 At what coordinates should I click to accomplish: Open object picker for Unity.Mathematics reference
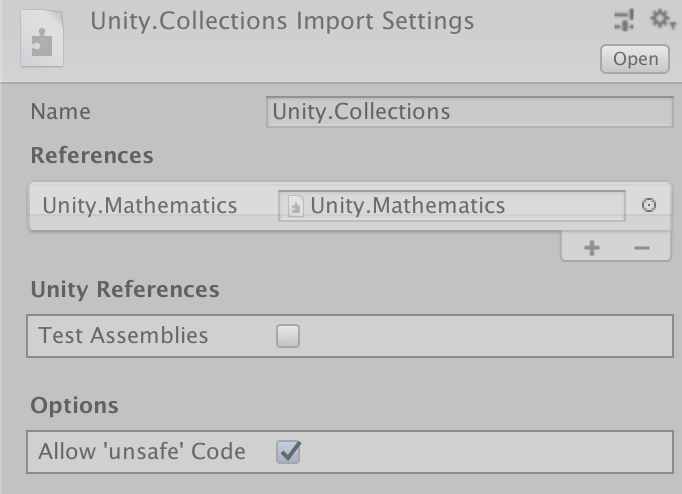648,205
